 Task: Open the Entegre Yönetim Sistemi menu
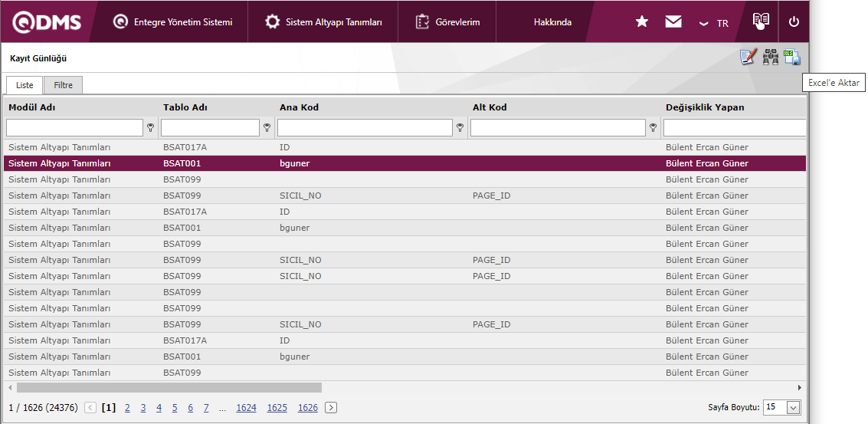coord(173,22)
